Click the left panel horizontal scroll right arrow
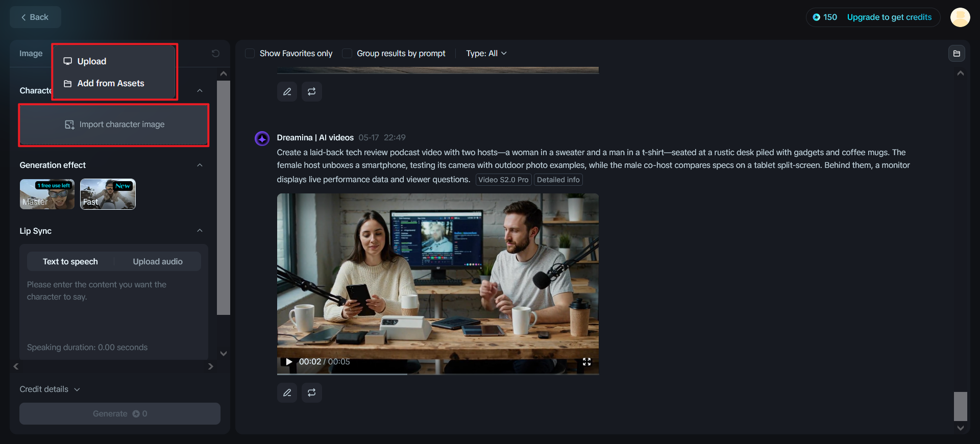This screenshot has width=980, height=444. point(211,366)
